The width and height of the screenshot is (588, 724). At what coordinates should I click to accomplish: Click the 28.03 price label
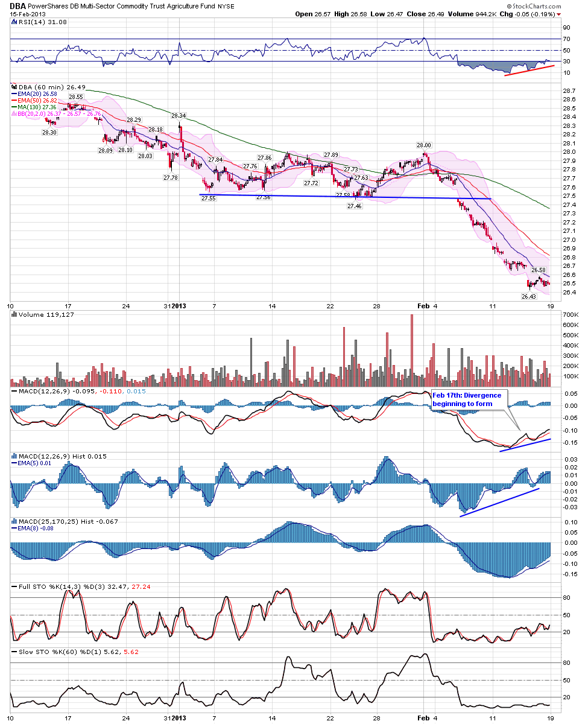point(145,156)
